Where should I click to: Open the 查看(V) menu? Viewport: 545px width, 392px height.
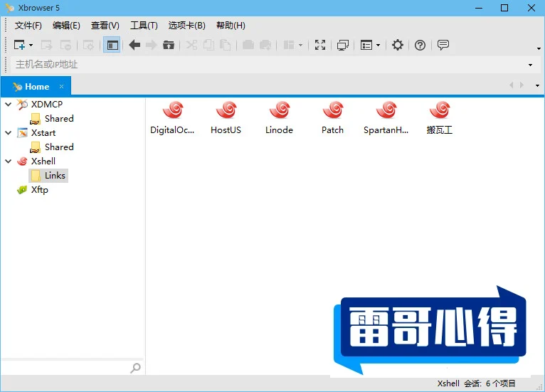[x=105, y=26]
